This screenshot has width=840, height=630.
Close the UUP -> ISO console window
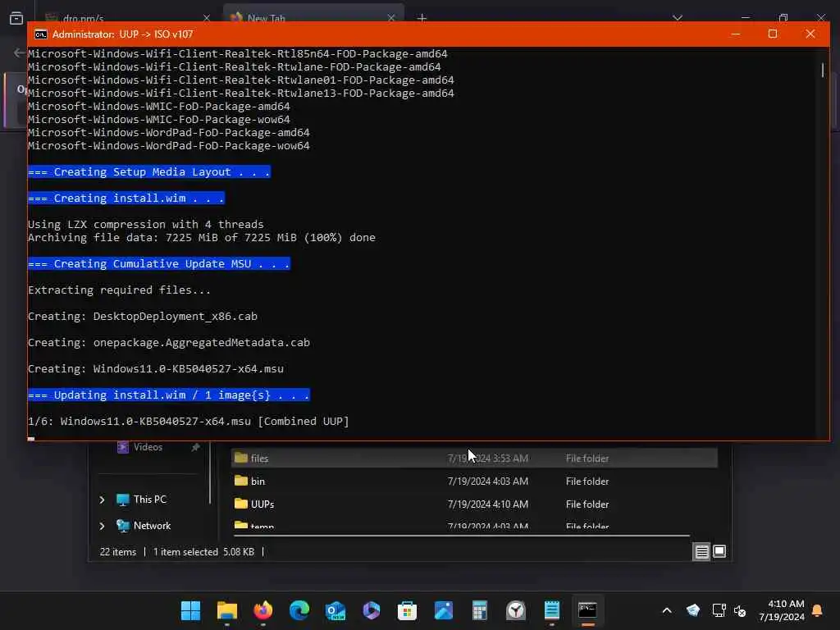(x=810, y=34)
